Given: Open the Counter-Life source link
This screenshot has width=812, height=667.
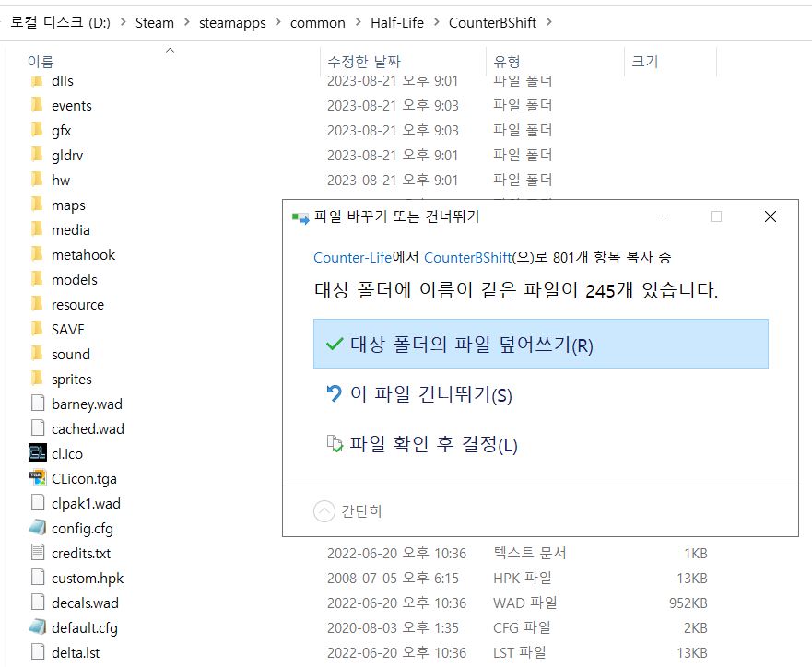Looking at the screenshot, I should (353, 257).
